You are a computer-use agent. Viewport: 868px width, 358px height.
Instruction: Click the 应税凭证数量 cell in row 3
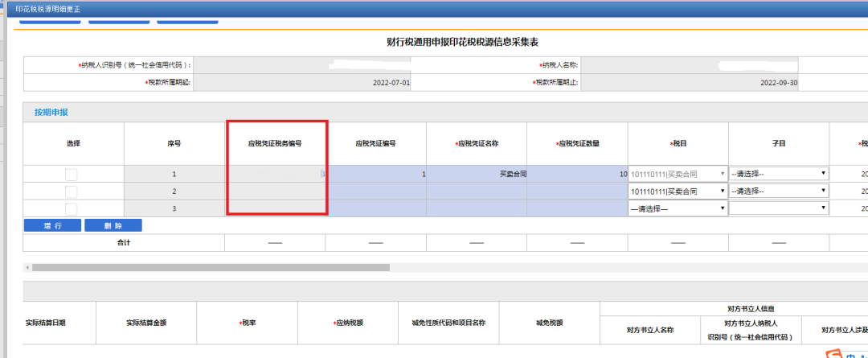(x=577, y=208)
